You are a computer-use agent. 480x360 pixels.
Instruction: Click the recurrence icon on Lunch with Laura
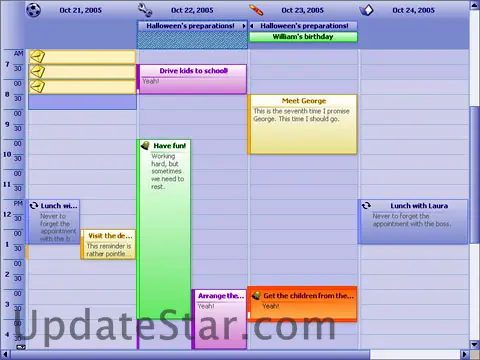click(x=366, y=206)
